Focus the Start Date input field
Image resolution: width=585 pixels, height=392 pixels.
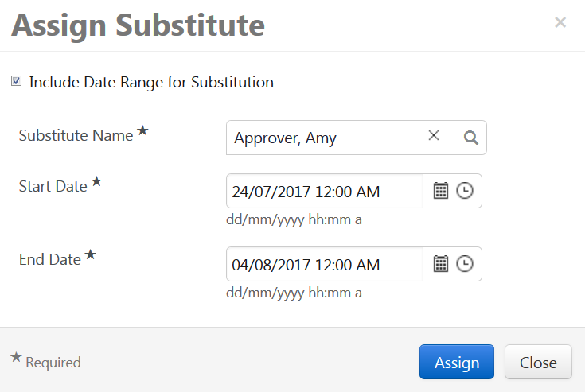tap(324, 191)
